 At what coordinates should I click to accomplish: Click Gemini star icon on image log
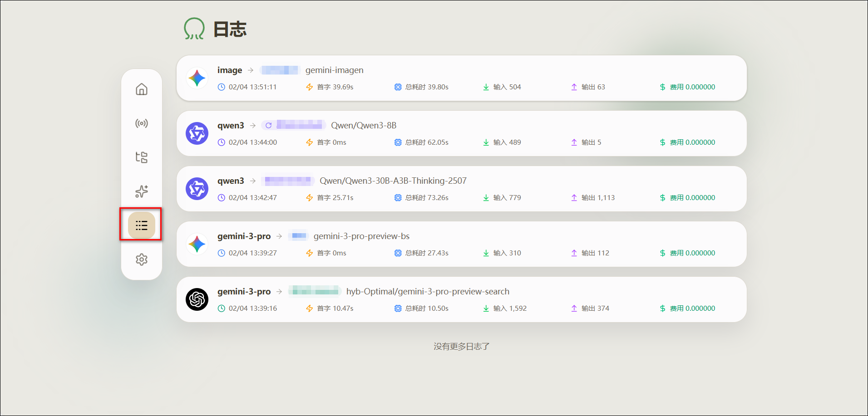coord(197,78)
